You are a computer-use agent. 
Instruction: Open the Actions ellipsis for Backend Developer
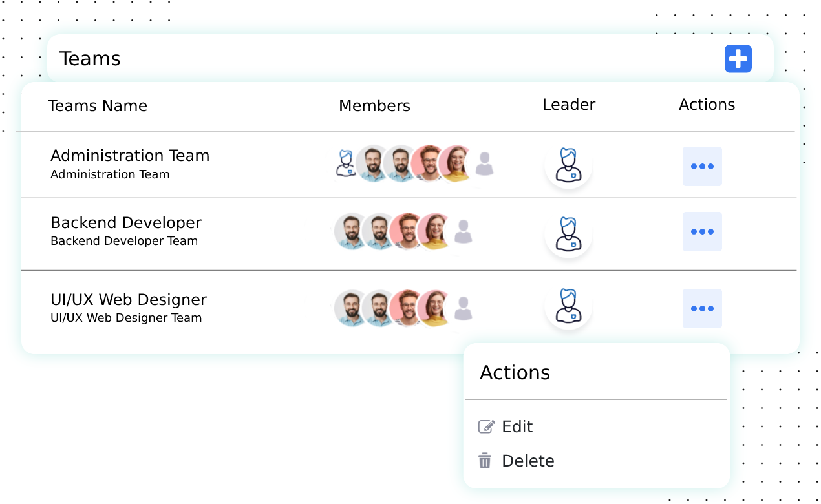pos(702,231)
